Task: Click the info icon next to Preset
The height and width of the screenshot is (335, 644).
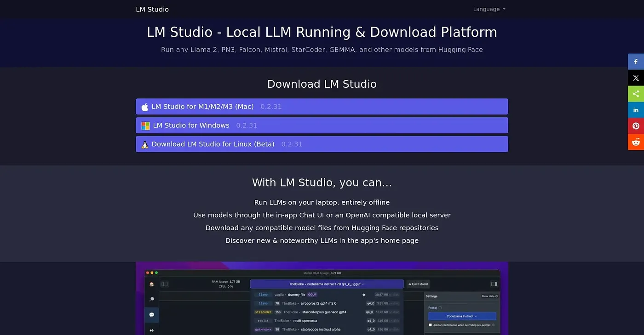Action: 440,308
